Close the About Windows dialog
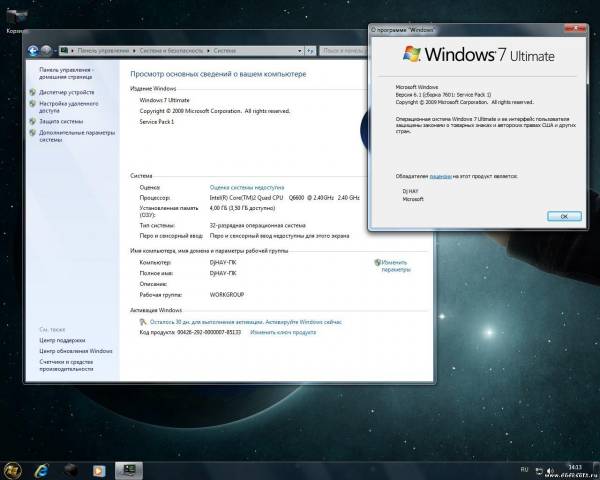The height and width of the screenshot is (480, 600). (575, 28)
